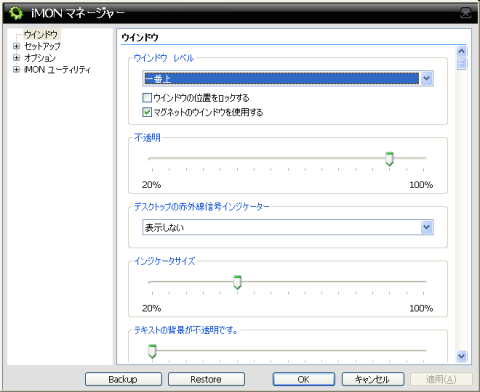The height and width of the screenshot is (392, 480).
Task: Click the 不透明 group label
Action: (x=147, y=137)
